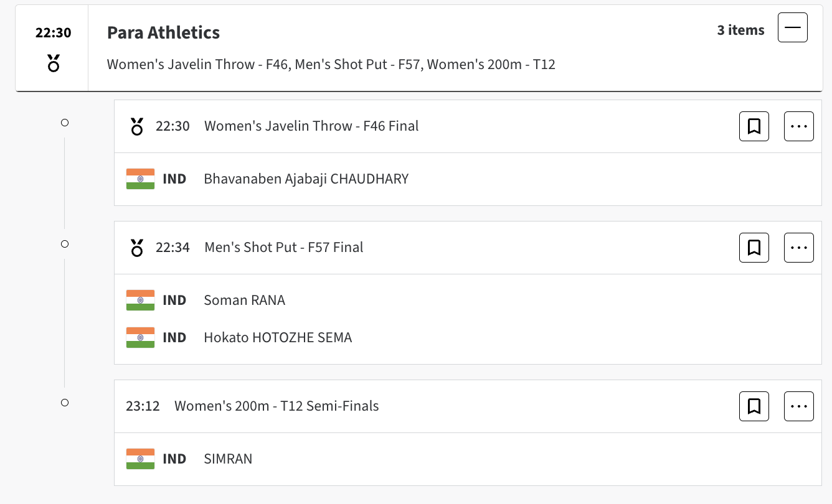Bookmark the Men's Shot Put F57 Final
832x504 pixels.
coord(754,248)
